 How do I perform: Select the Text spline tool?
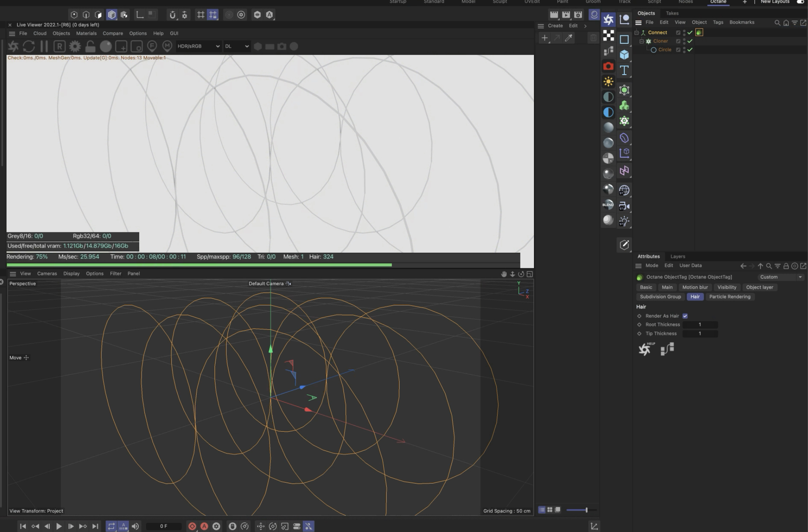(624, 71)
